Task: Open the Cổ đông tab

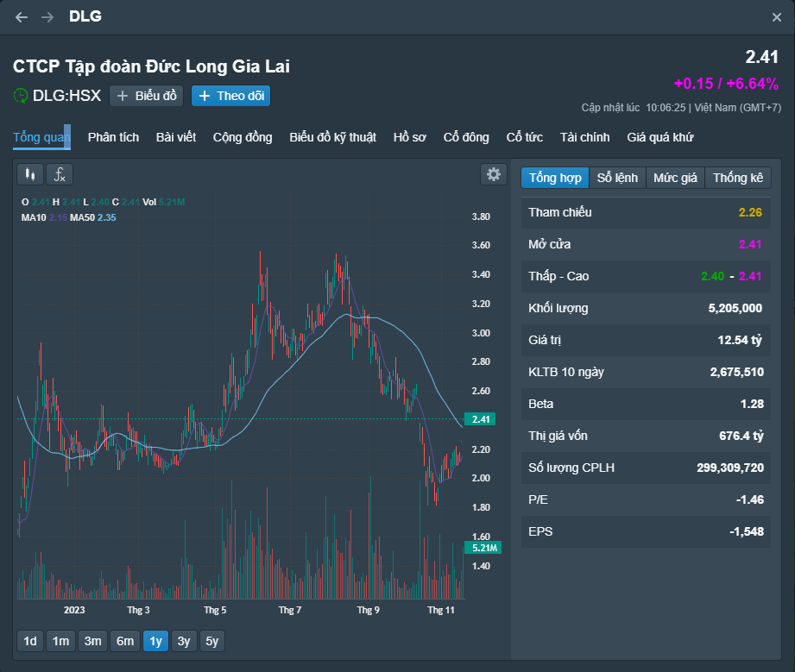Action: click(x=466, y=137)
